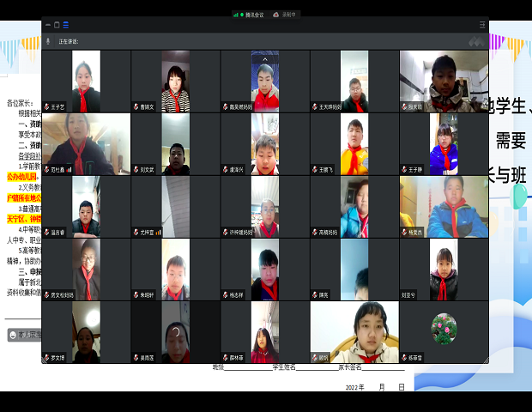The image size is (532, 412).
Task: Click the avatar with pink flowers
Action: tap(444, 329)
